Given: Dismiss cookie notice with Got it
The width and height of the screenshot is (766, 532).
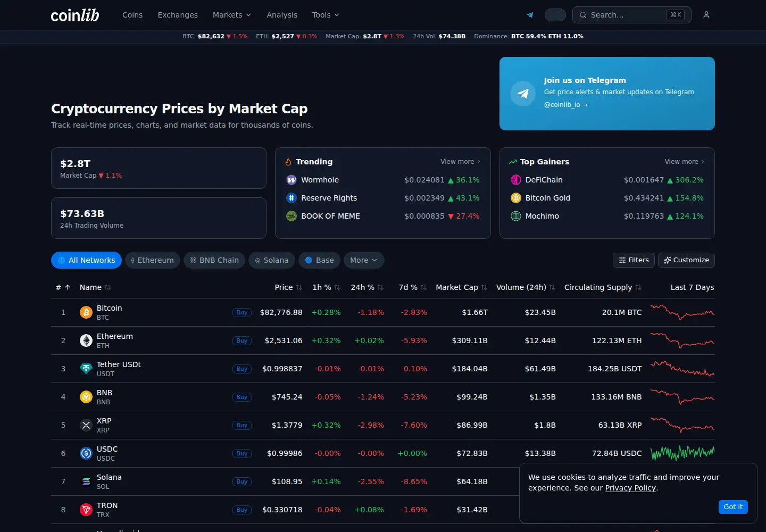Looking at the screenshot, I should (733, 507).
